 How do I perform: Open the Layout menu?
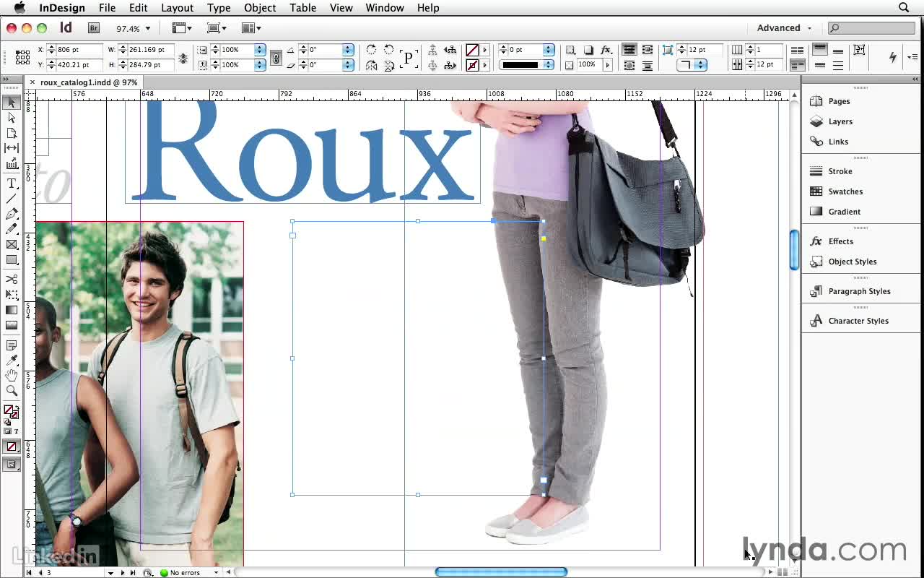(177, 8)
